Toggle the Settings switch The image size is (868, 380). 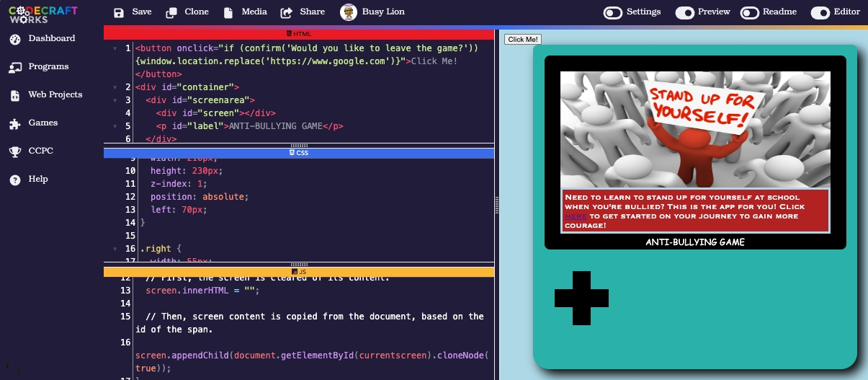click(x=613, y=12)
